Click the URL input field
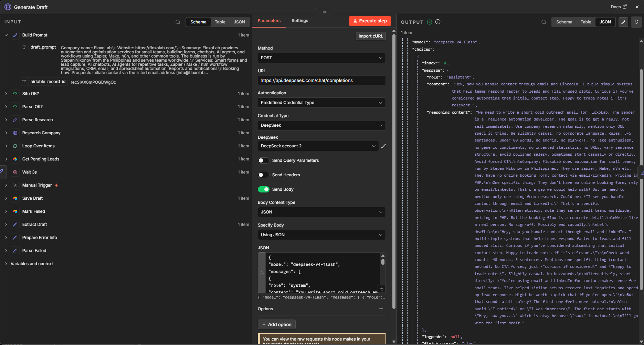 click(x=321, y=81)
